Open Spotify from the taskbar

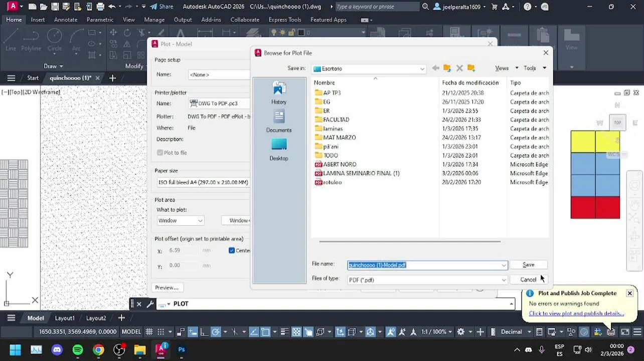coord(78,349)
